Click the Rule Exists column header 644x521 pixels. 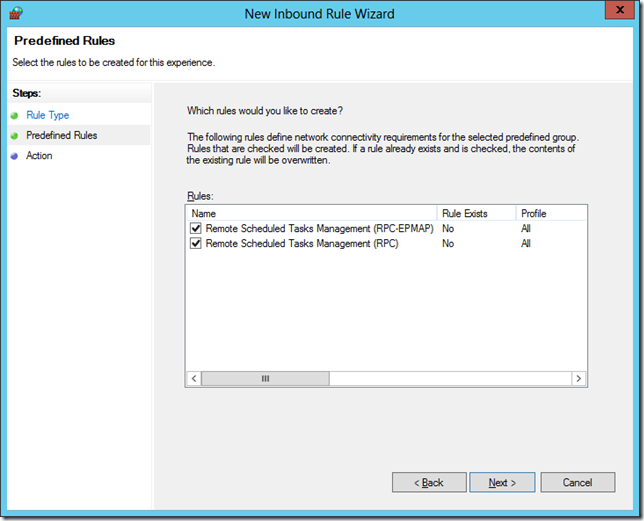tap(475, 213)
